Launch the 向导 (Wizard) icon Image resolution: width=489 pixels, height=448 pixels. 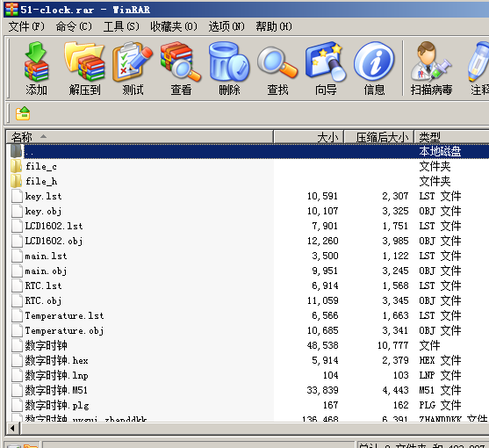tap(326, 61)
